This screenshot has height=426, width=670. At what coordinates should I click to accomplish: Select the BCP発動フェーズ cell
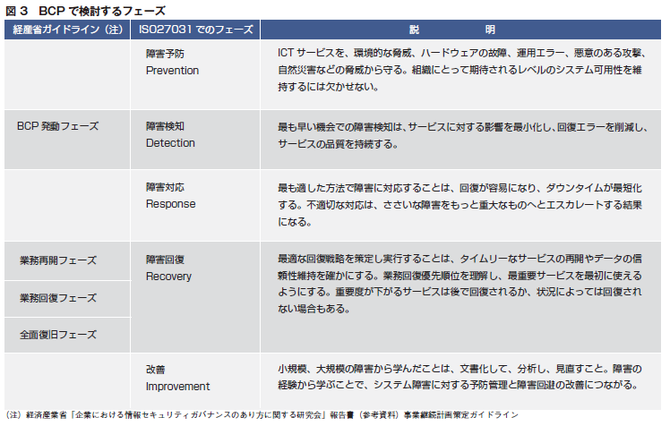coord(58,127)
